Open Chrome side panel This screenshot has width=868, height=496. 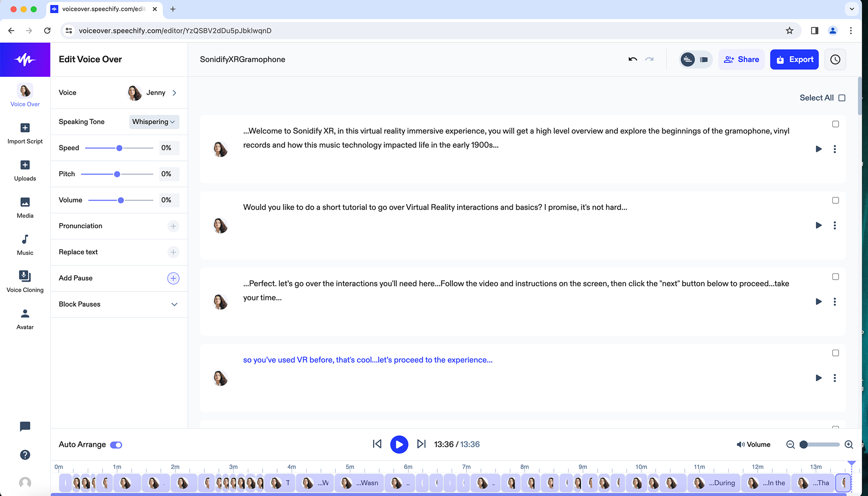click(x=814, y=31)
